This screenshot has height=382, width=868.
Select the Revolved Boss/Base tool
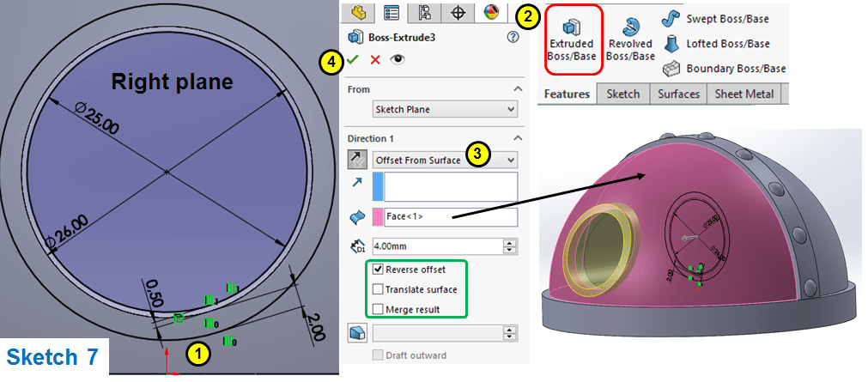pyautogui.click(x=630, y=39)
